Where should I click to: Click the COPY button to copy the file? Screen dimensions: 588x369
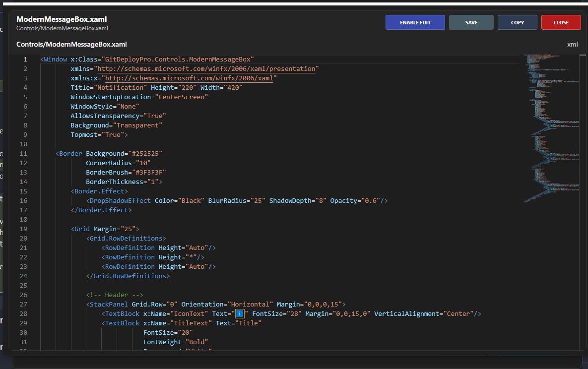pos(517,22)
